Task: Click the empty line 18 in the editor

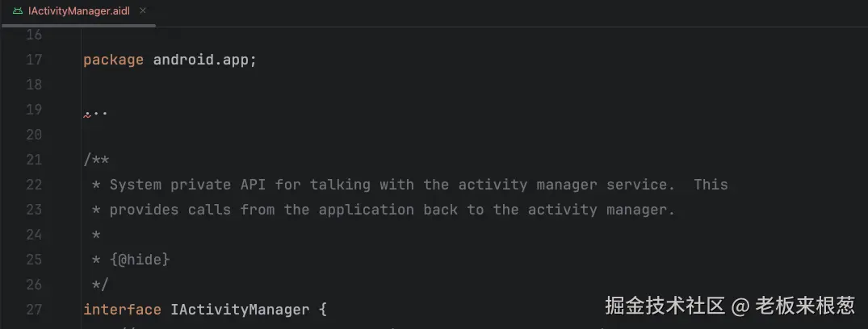Action: coord(323,85)
